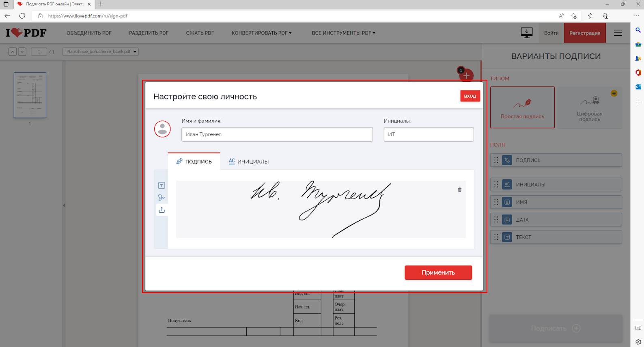The width and height of the screenshot is (644, 347).
Task: Click the drawn signature canvas
Action: point(321,209)
